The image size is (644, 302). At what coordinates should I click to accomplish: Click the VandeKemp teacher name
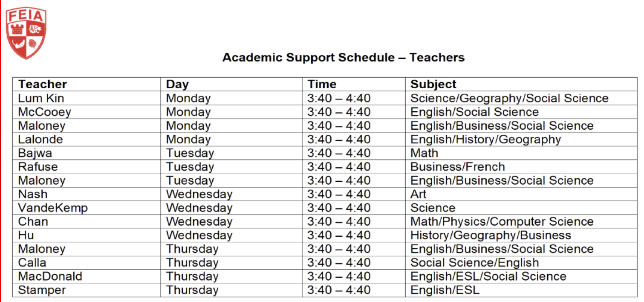[52, 208]
